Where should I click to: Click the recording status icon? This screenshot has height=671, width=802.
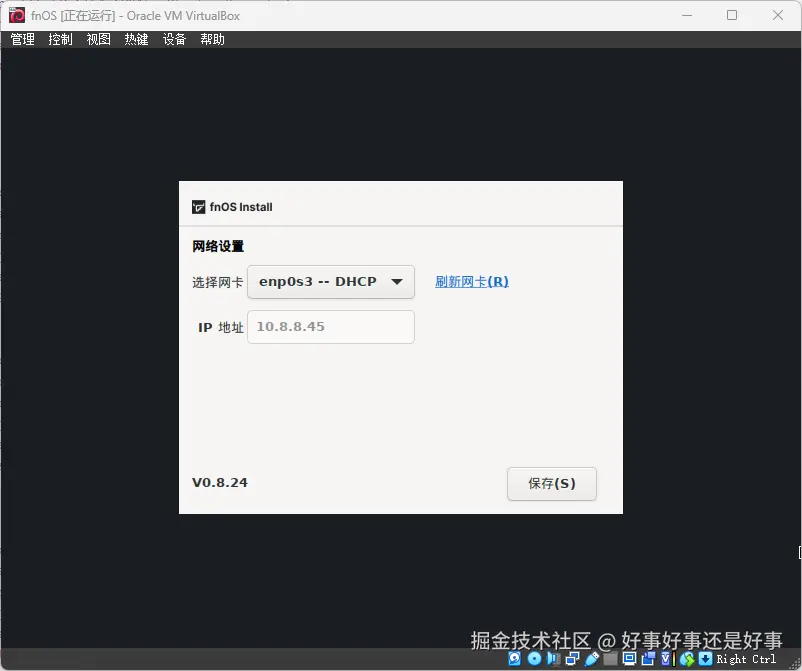[x=648, y=659]
